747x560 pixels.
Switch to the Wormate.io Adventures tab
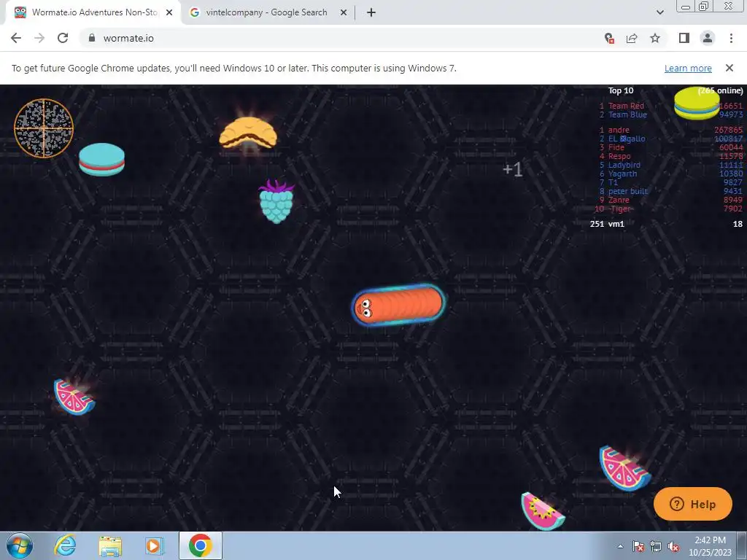click(x=93, y=13)
